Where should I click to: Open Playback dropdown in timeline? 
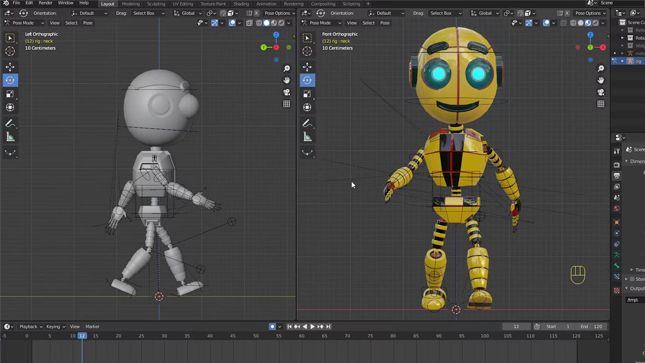click(x=30, y=326)
